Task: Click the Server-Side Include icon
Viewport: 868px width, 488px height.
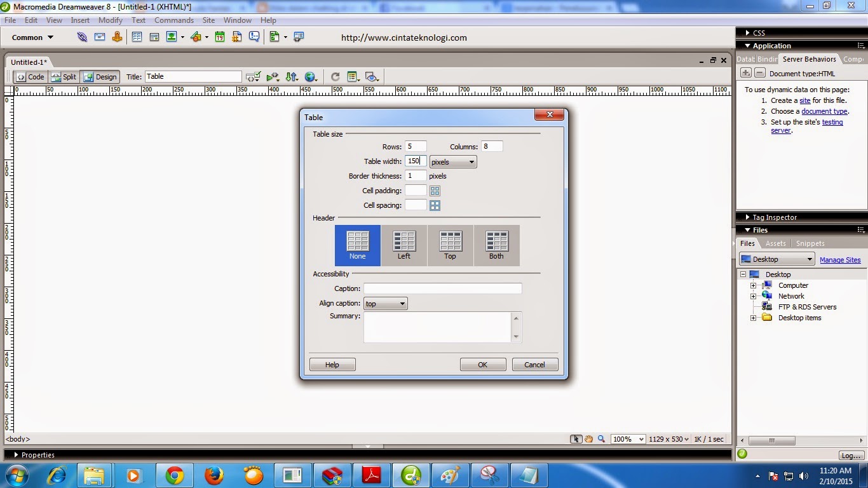Action: 237,37
